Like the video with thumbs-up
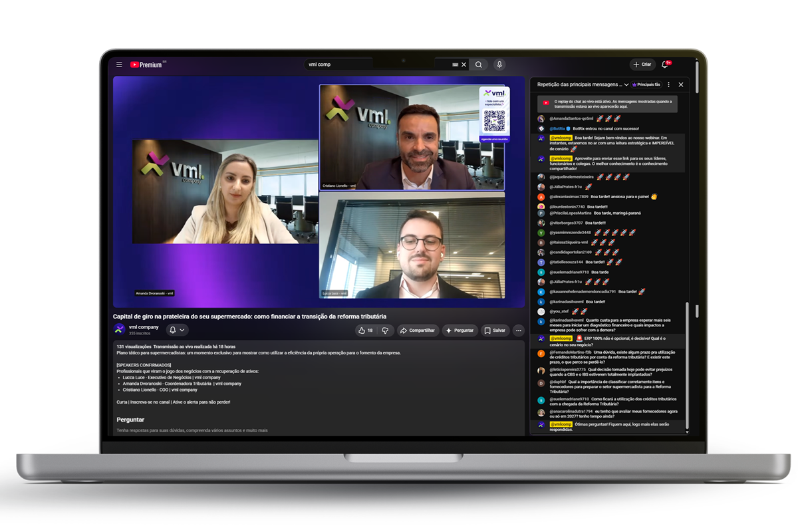 366,331
